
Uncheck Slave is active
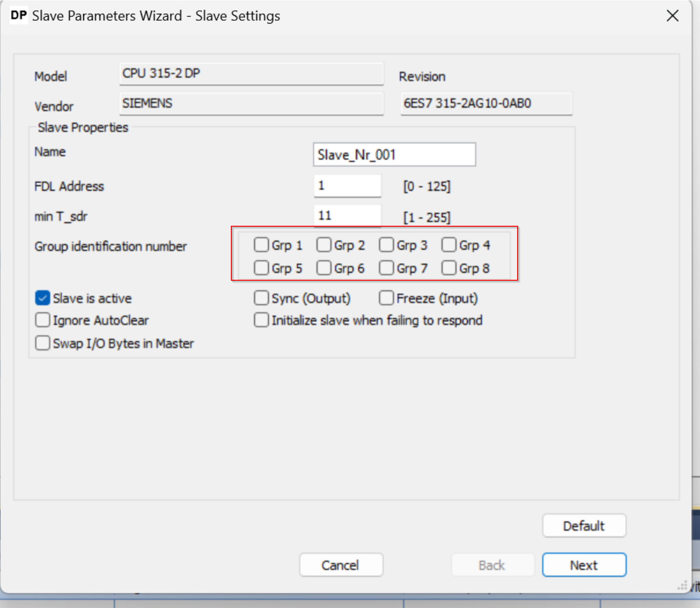click(x=42, y=298)
